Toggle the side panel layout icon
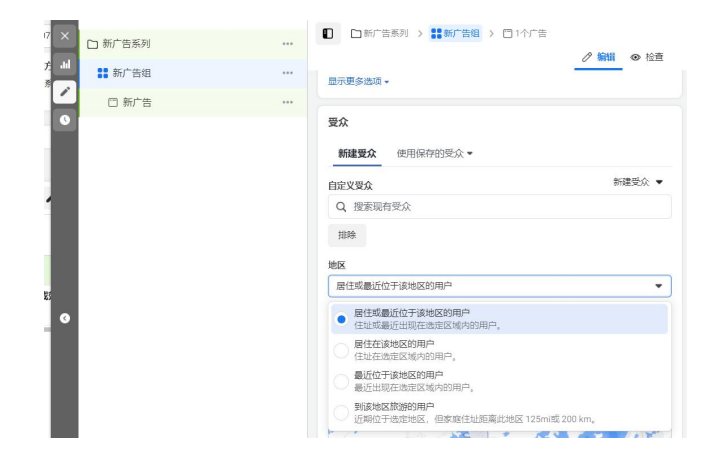This screenshot has width=727, height=461. pos(327,34)
